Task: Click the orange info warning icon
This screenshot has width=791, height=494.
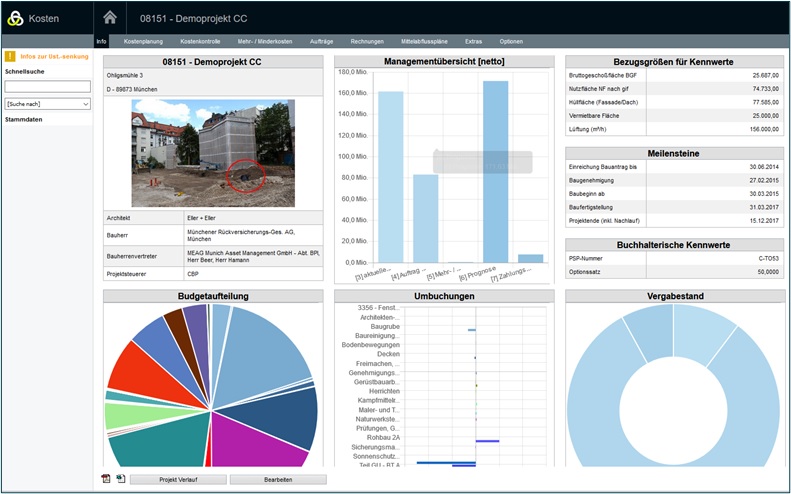Action: pyautogui.click(x=10, y=57)
